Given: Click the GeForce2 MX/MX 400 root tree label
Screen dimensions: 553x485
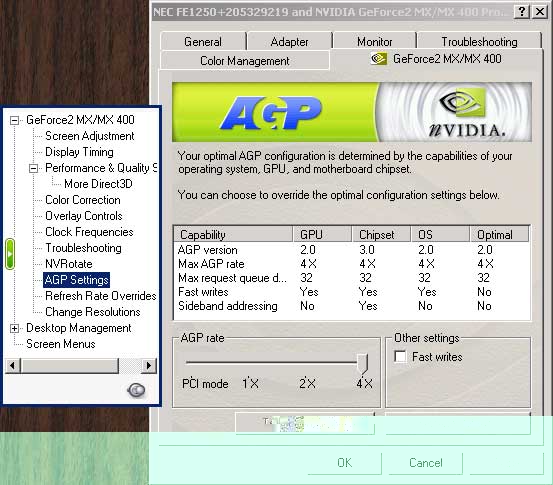Looking at the screenshot, I should [x=80, y=120].
